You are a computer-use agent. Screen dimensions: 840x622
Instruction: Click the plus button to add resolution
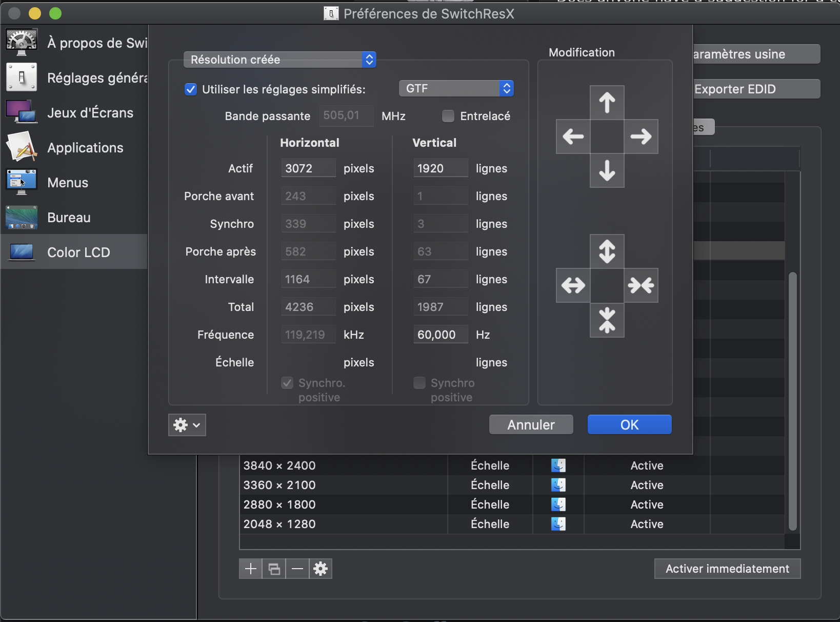pos(251,569)
